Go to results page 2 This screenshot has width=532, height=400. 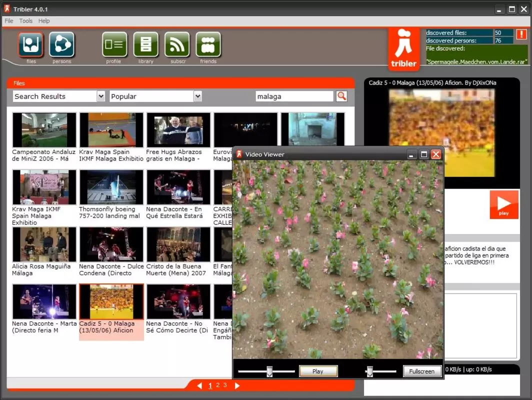pos(218,385)
